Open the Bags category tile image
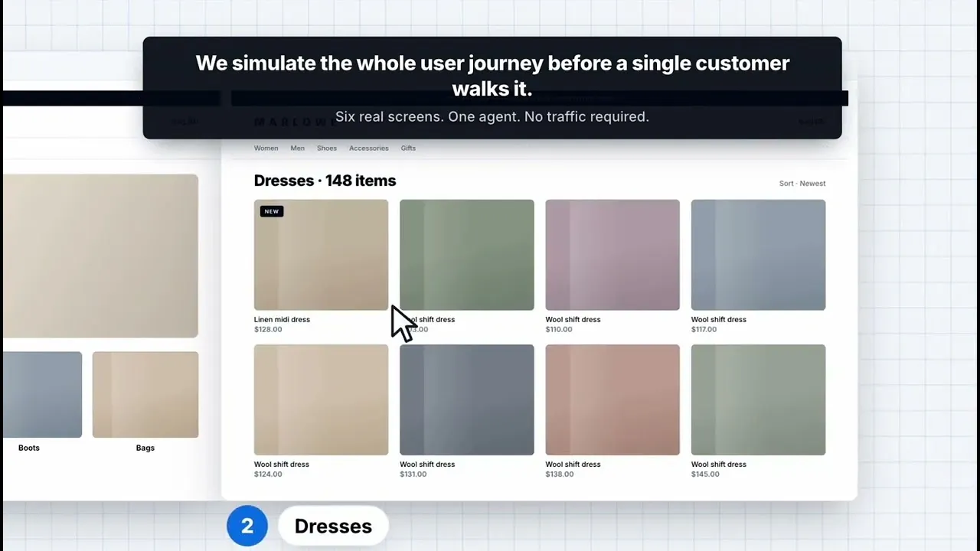The width and height of the screenshot is (980, 551). 145,395
